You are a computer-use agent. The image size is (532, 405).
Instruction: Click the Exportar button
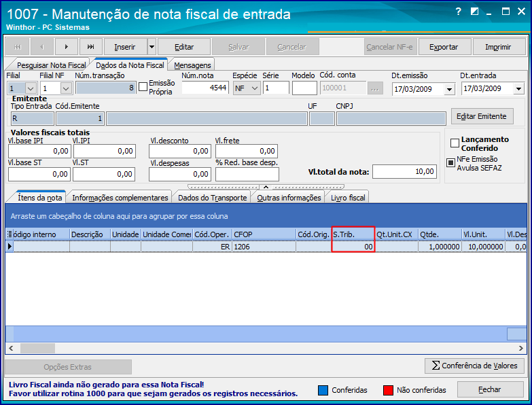point(444,47)
